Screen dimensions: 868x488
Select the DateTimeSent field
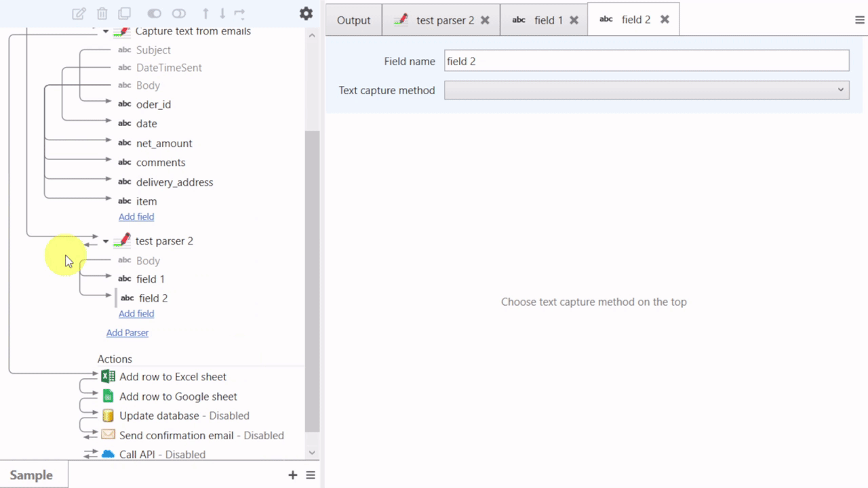coord(169,68)
